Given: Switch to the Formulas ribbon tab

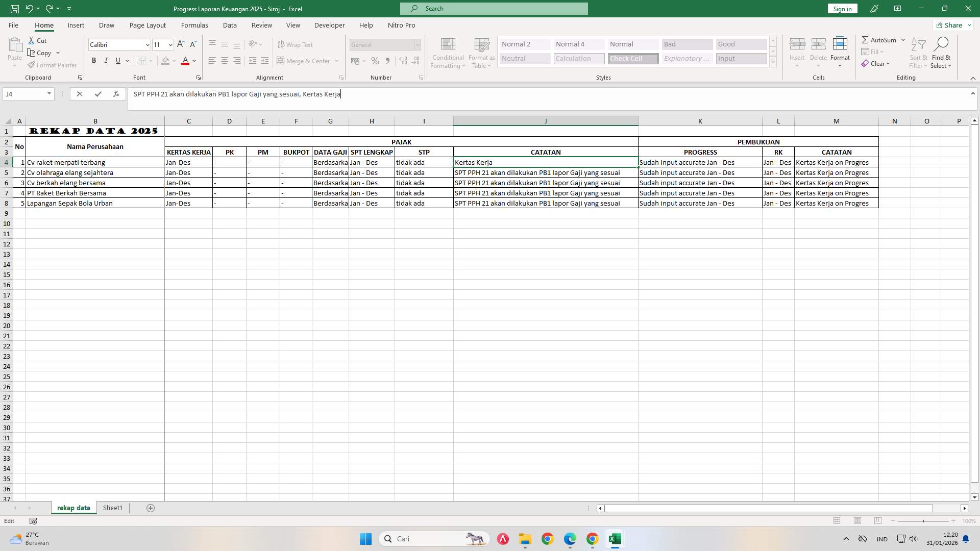Looking at the screenshot, I should click(x=195, y=25).
